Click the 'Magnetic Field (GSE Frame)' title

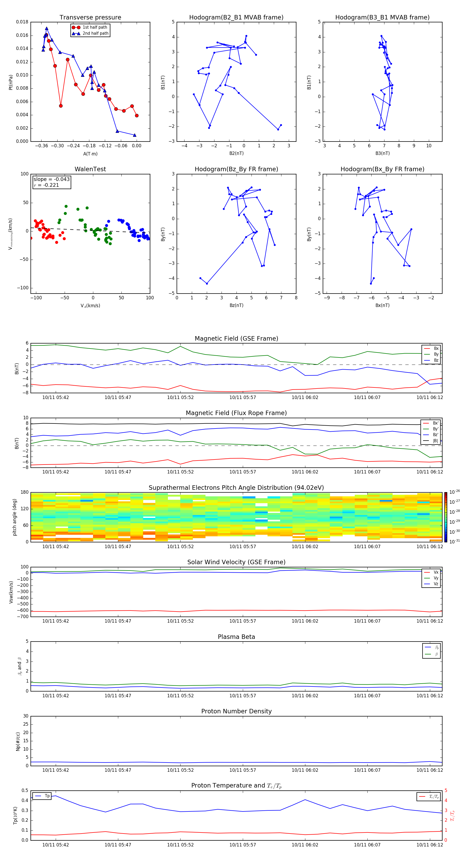pyautogui.click(x=236, y=339)
